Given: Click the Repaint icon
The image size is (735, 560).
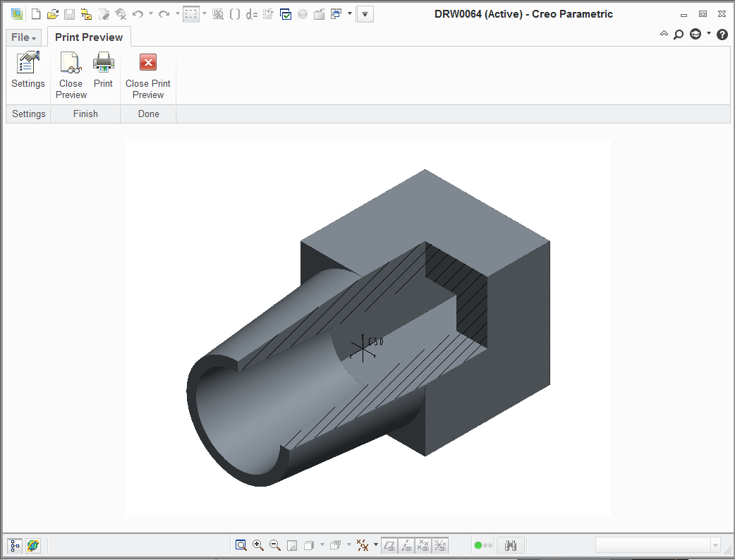Looking at the screenshot, I should 291,545.
